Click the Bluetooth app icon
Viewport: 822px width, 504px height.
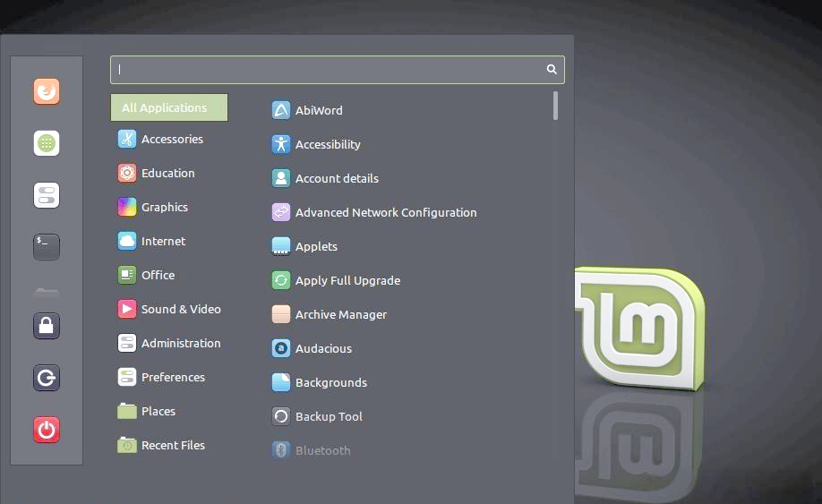(x=281, y=450)
